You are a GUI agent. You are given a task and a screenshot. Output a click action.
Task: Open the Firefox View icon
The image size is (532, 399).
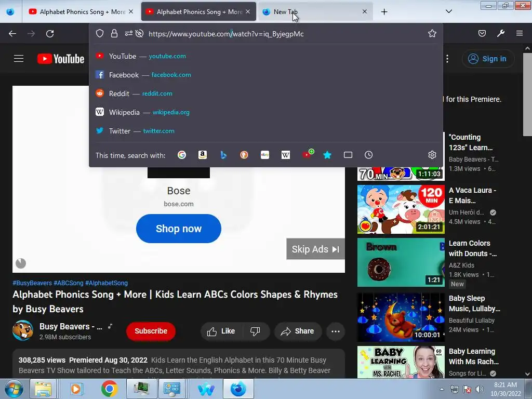pyautogui.click(x=10, y=12)
